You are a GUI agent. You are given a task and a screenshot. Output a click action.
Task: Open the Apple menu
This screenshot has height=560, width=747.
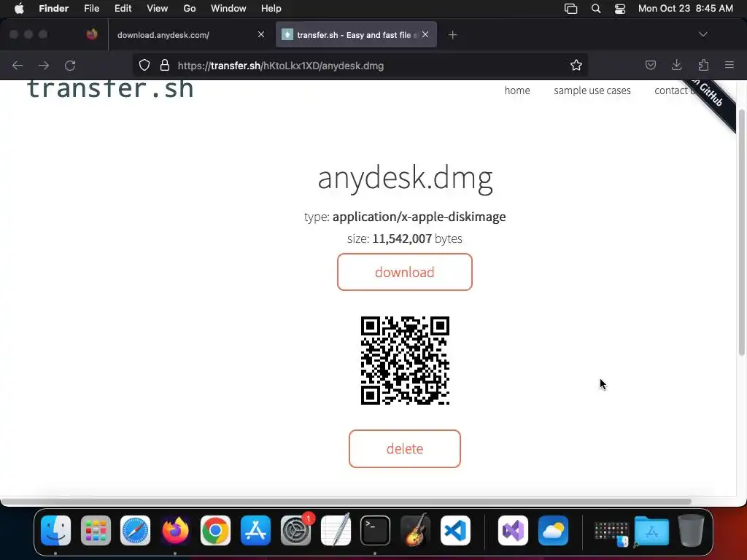coord(19,9)
